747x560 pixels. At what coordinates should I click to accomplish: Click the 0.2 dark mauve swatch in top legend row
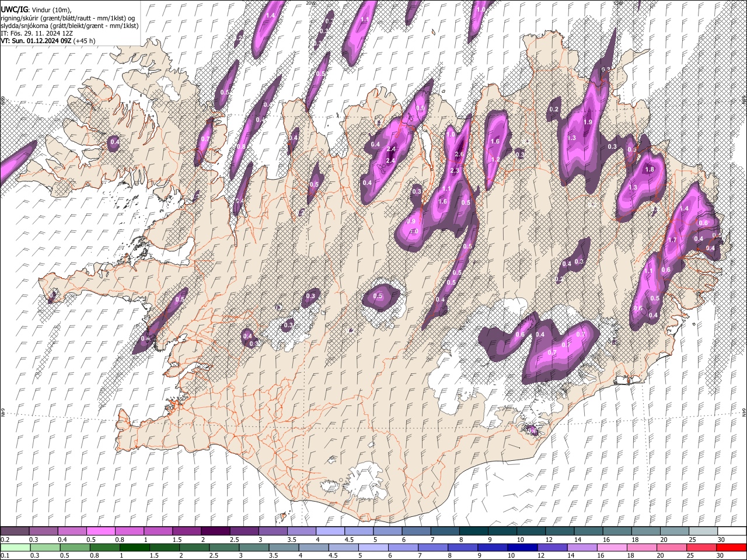[15, 531]
